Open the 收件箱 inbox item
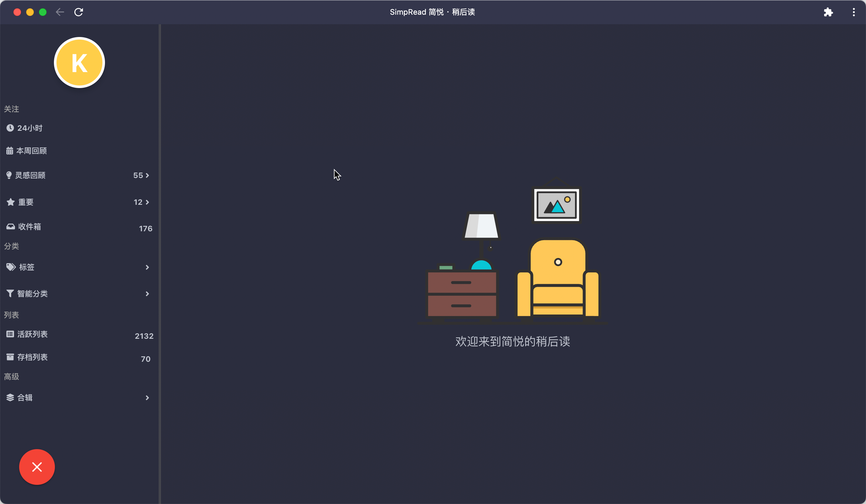The width and height of the screenshot is (866, 504). tap(30, 227)
